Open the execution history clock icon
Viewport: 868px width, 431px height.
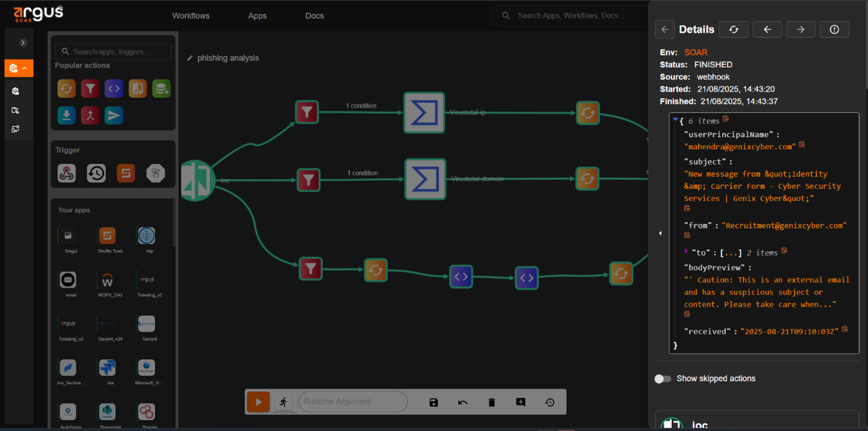550,402
